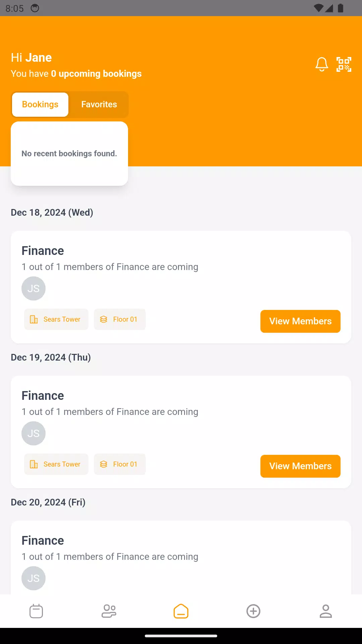Tap the JS avatar under Dec 18 Finance
The height and width of the screenshot is (644, 362).
(x=34, y=288)
